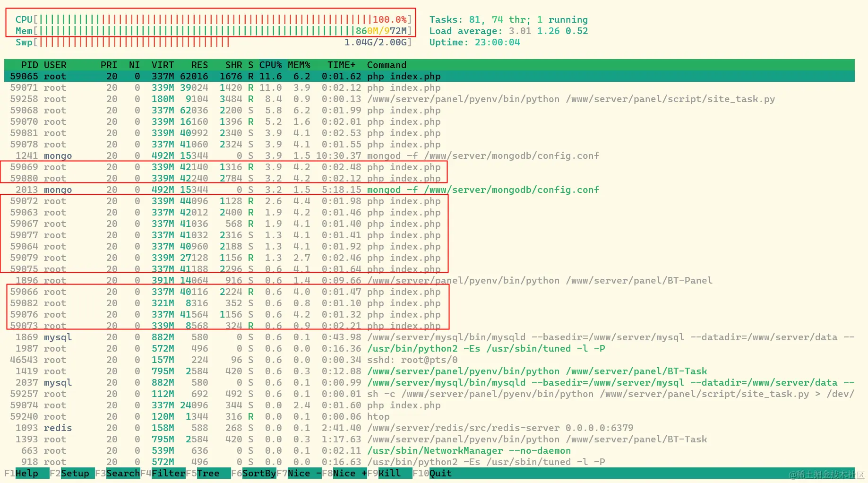868x483 pixels.
Task: Select process row with PID 59071
Action: pos(430,87)
